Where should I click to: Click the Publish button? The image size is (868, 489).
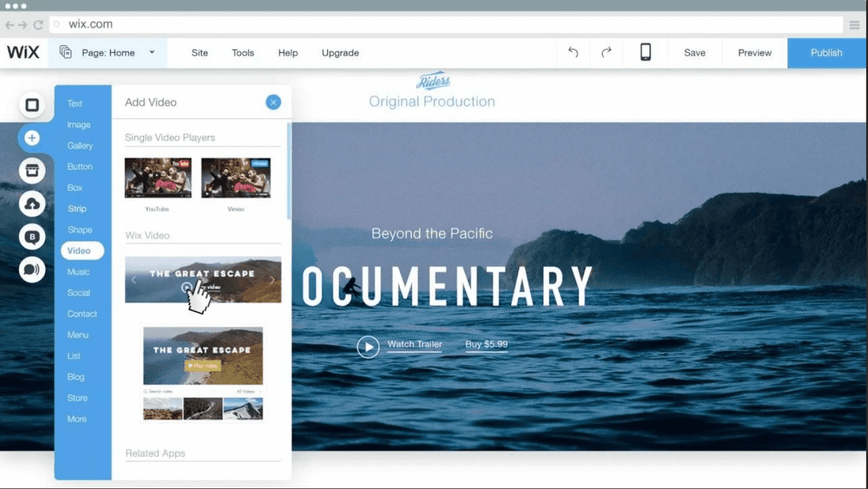tap(826, 53)
